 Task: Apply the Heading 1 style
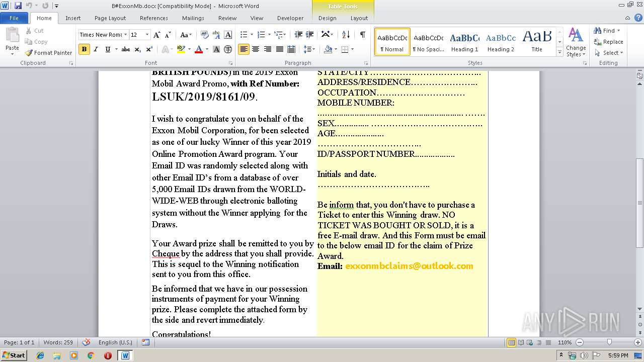click(464, 42)
